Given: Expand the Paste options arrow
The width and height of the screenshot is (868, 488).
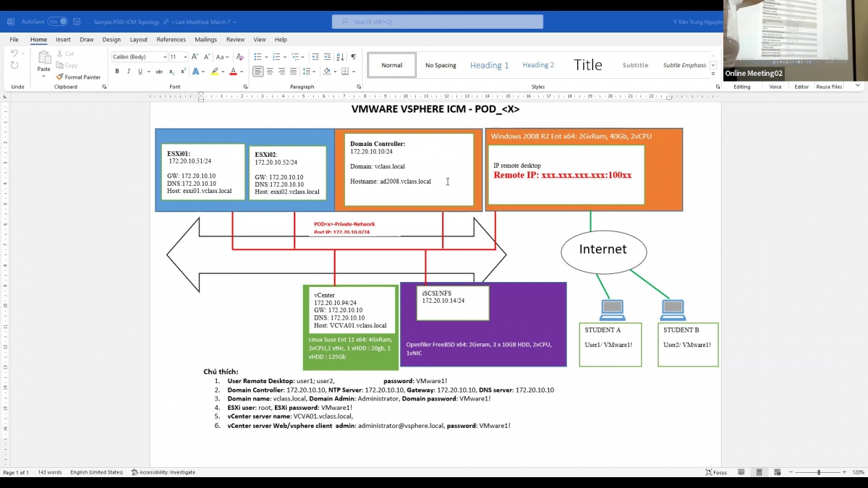Looking at the screenshot, I should (x=44, y=76).
